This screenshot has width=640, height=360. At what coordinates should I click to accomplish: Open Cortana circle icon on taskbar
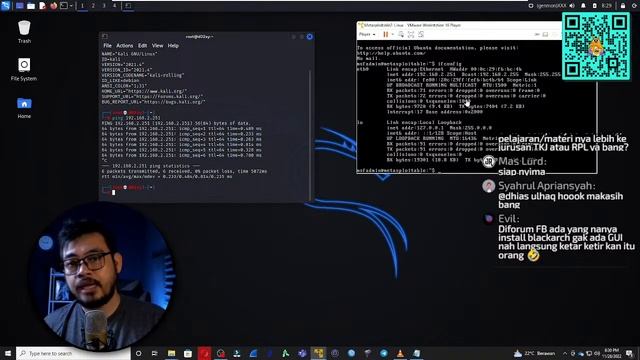point(138,353)
